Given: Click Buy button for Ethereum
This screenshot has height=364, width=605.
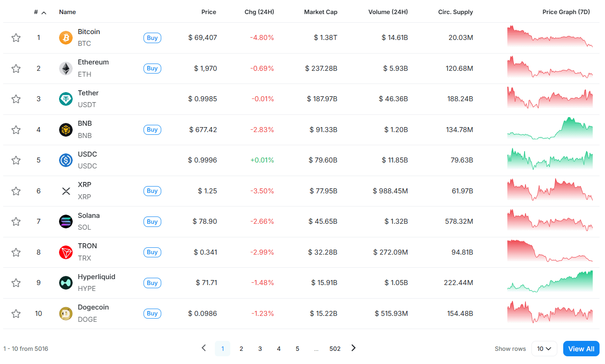Looking at the screenshot, I should point(153,69).
